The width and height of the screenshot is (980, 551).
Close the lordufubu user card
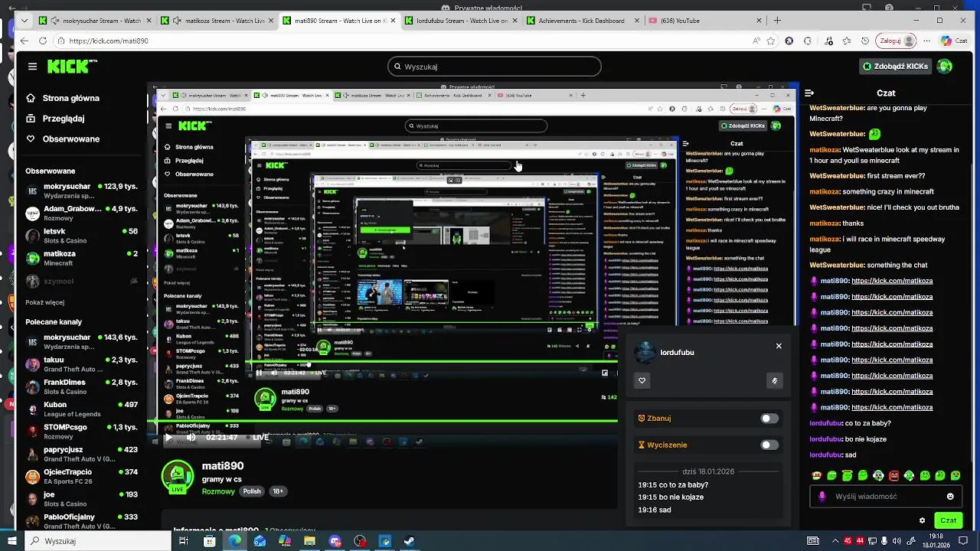[779, 346]
